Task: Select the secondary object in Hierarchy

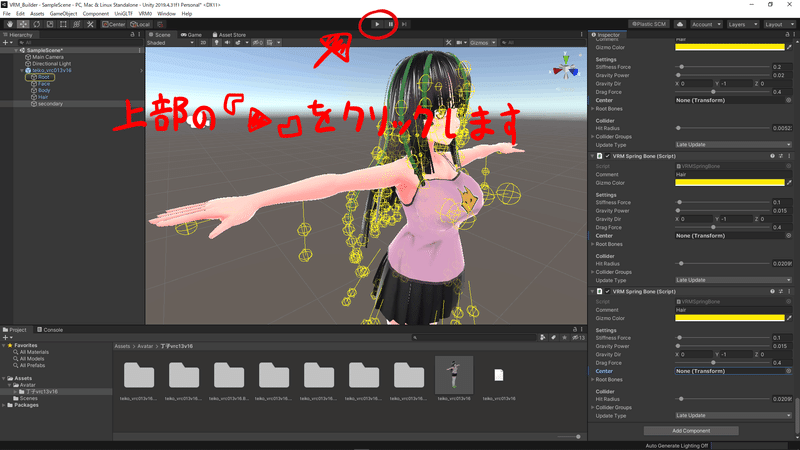Action: tap(50, 104)
